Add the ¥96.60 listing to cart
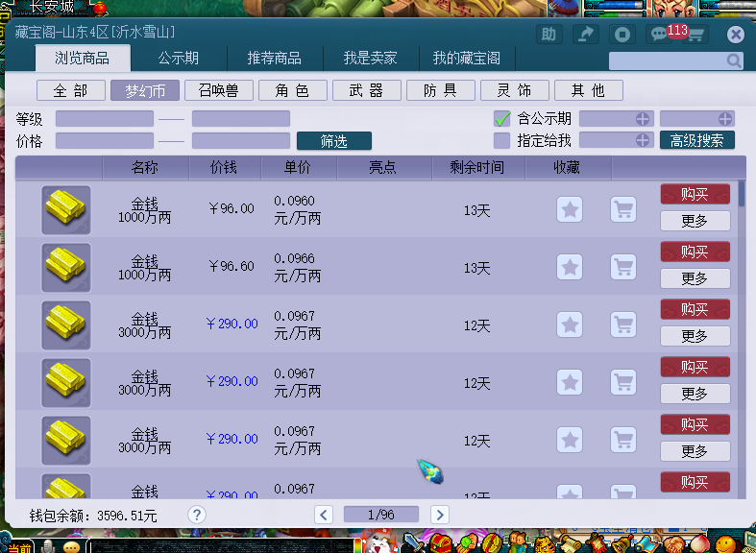 point(623,267)
